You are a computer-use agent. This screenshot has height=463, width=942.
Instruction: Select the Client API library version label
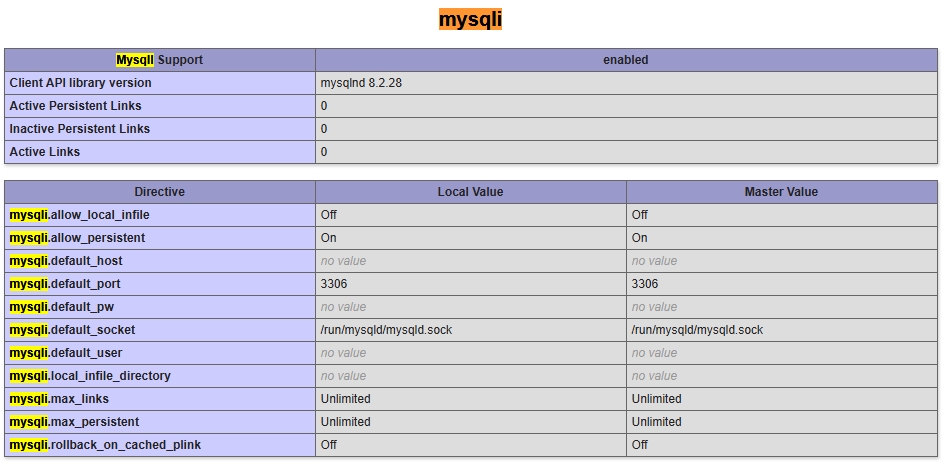(x=81, y=83)
